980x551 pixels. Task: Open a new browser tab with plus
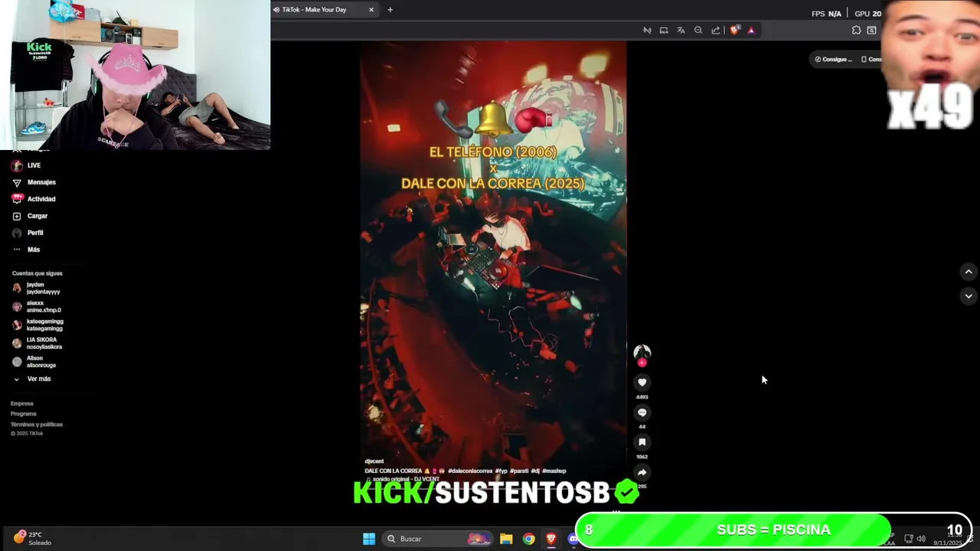point(390,10)
